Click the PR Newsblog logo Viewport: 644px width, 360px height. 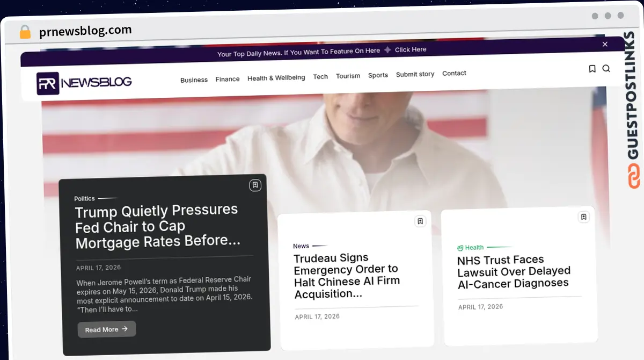pos(84,83)
